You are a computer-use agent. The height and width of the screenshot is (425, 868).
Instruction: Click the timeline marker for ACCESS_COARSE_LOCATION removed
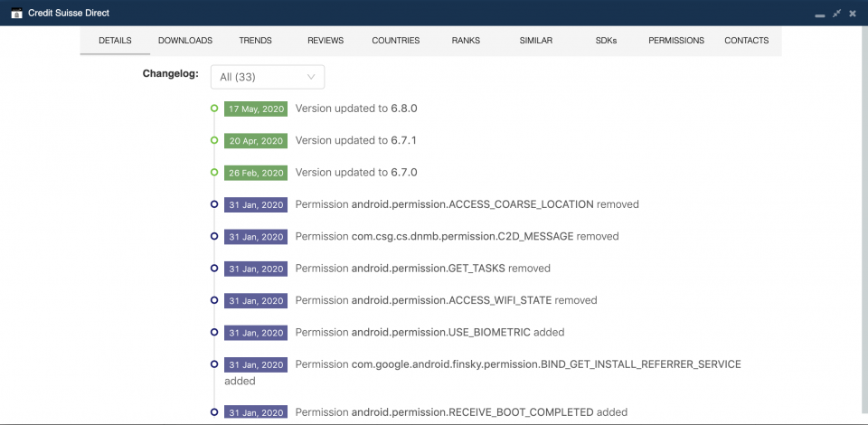coord(214,204)
